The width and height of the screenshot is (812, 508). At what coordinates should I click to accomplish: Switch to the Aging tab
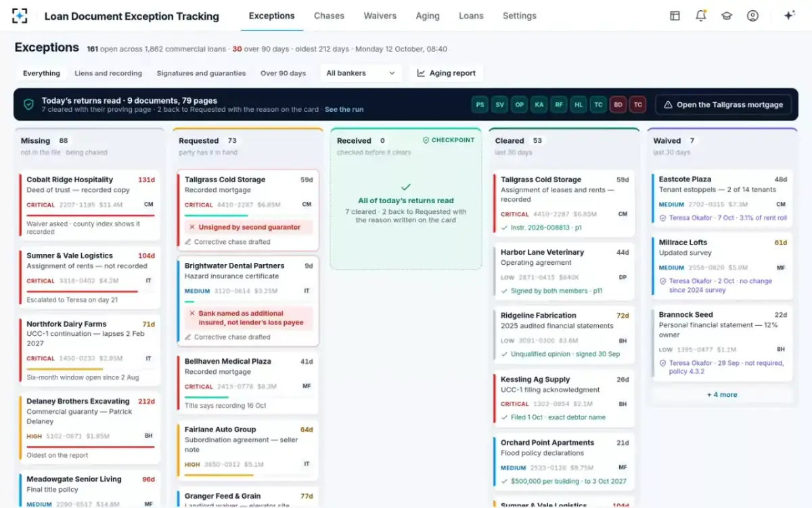(428, 16)
